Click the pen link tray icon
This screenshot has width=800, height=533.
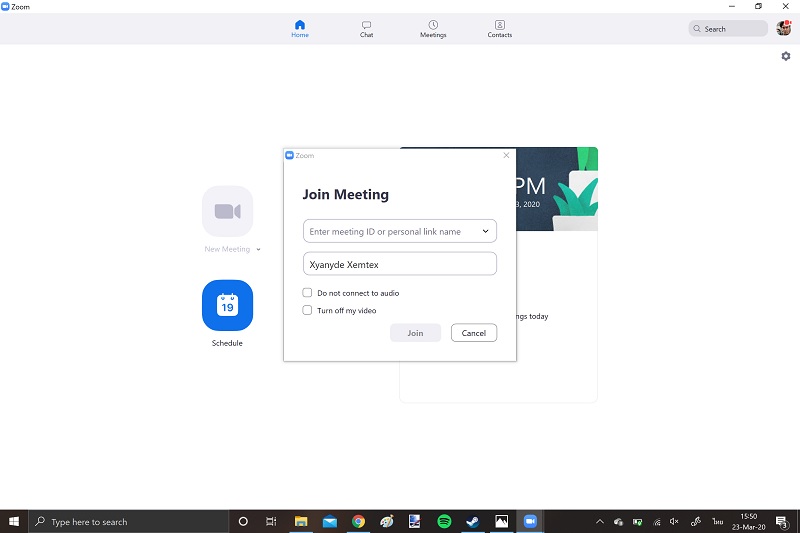[695, 521]
